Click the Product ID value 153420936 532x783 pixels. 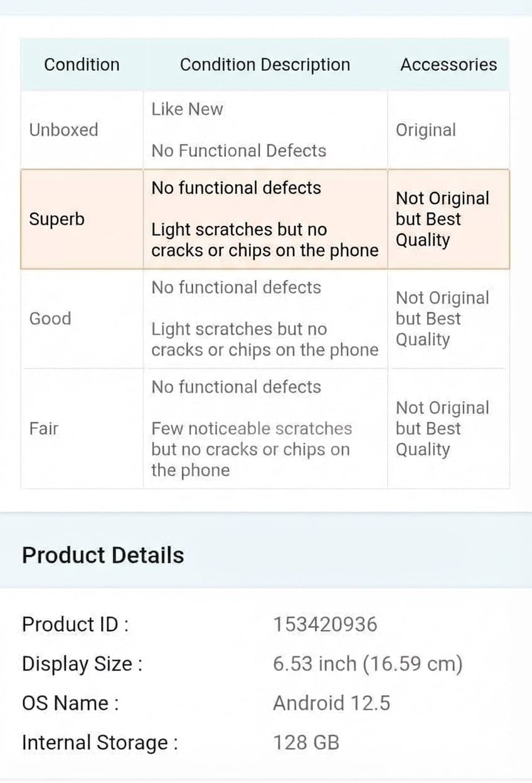point(325,624)
